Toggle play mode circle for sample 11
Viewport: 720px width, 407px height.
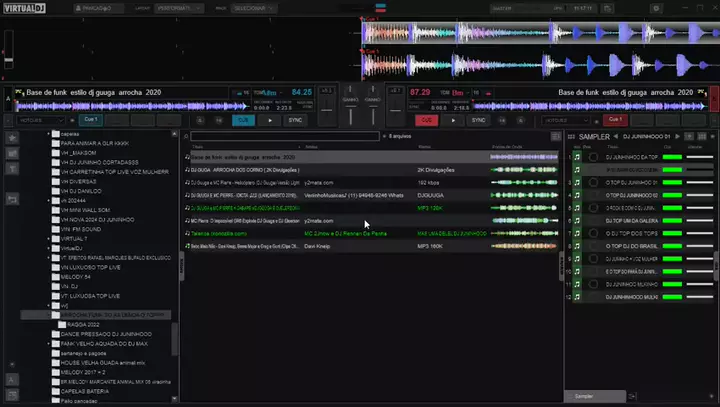(x=593, y=284)
